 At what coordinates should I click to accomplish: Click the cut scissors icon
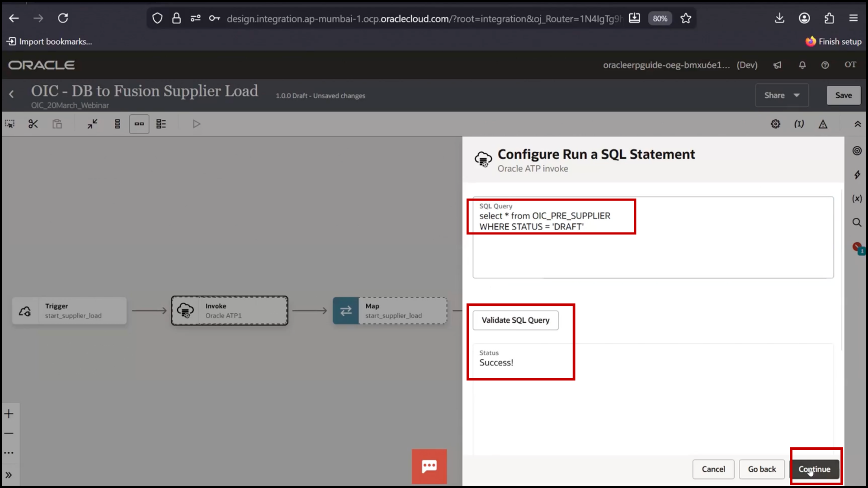click(x=33, y=124)
